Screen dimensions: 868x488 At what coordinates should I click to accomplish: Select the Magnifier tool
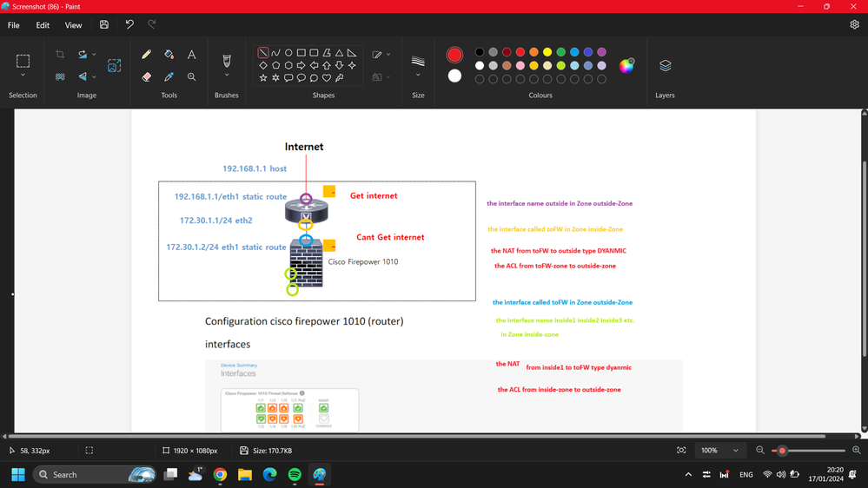coord(191,77)
